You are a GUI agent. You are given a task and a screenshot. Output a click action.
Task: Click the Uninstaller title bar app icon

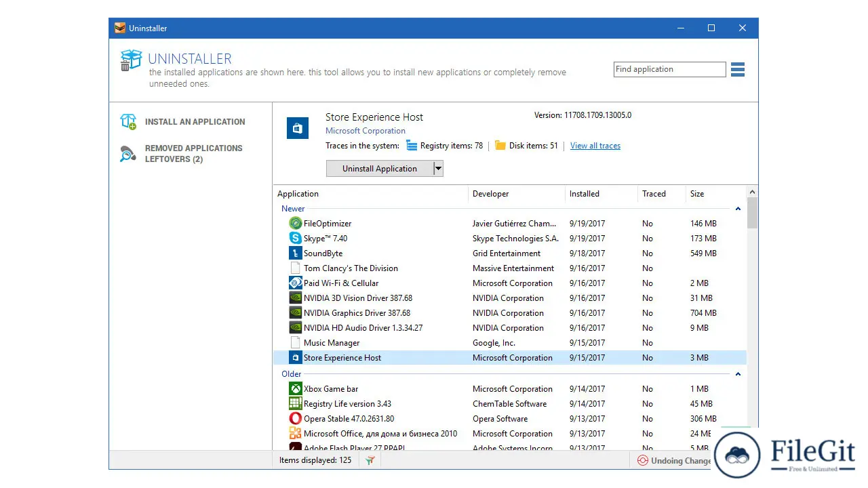click(x=120, y=28)
